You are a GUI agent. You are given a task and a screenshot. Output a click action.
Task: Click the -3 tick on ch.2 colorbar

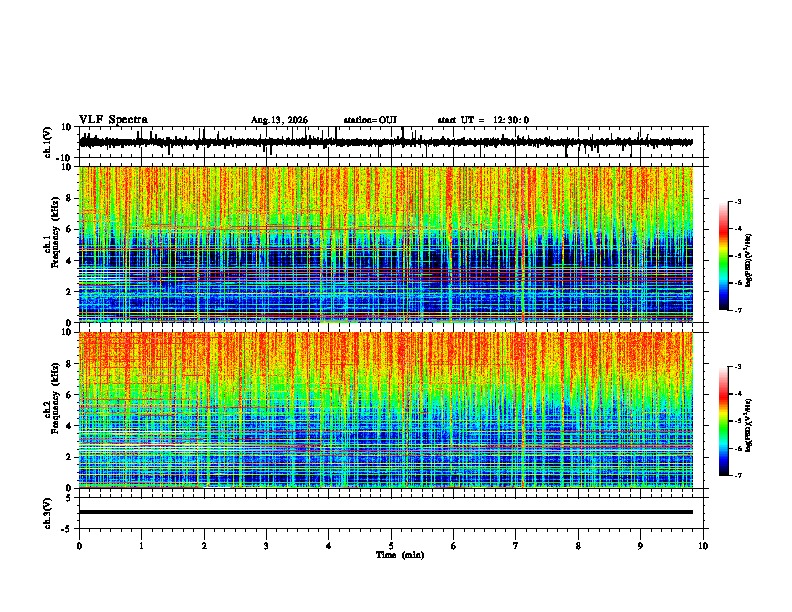pyautogui.click(x=737, y=367)
